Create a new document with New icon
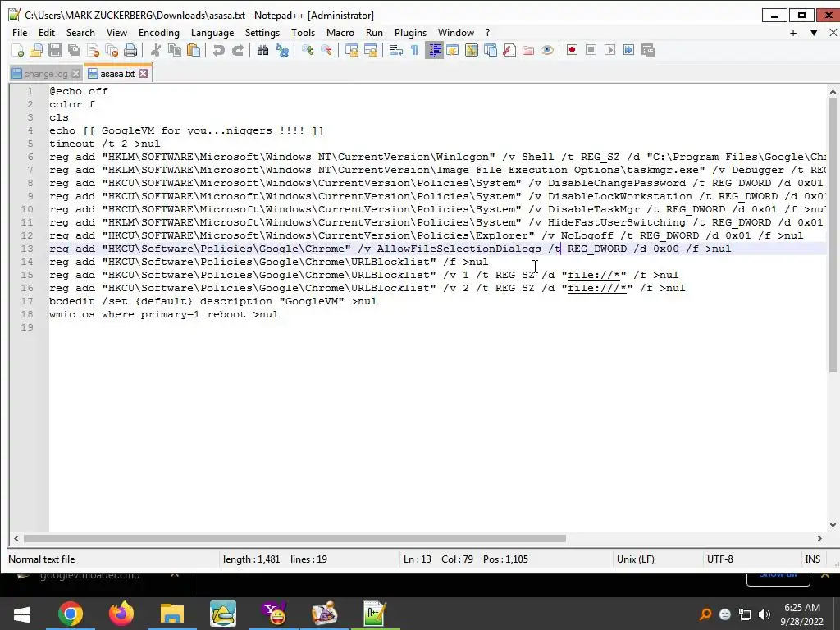 [x=17, y=50]
